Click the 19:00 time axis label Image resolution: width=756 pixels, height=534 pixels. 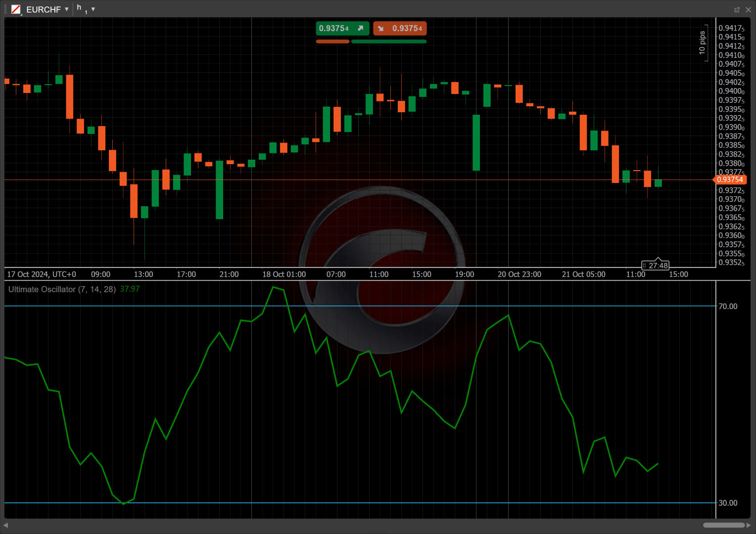[x=465, y=274]
